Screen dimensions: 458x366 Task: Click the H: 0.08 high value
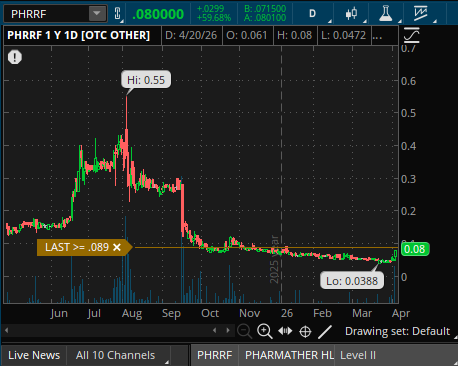(295, 35)
